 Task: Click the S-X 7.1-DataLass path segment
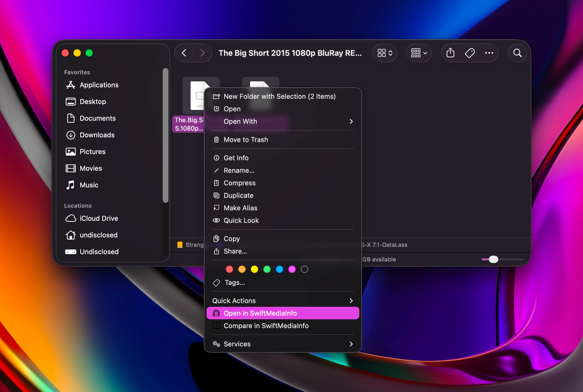click(x=384, y=245)
